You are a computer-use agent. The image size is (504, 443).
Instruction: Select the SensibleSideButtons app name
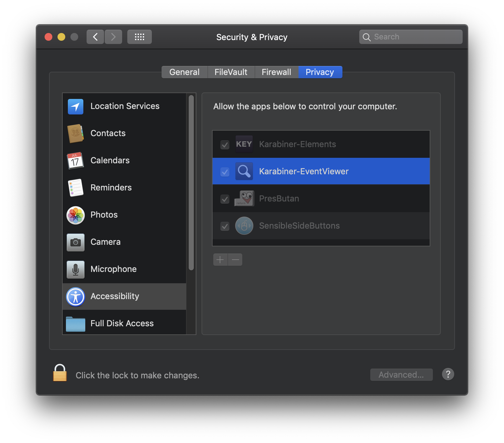click(x=299, y=226)
